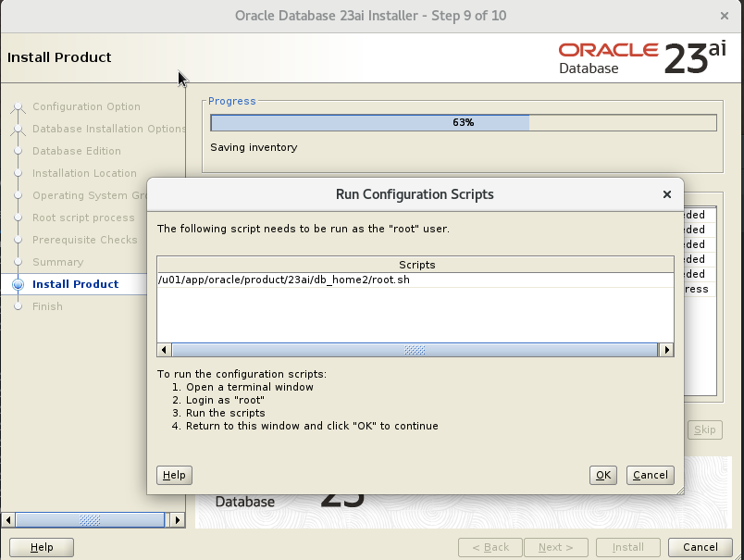Click scripts list right scroll arrow

click(x=666, y=350)
